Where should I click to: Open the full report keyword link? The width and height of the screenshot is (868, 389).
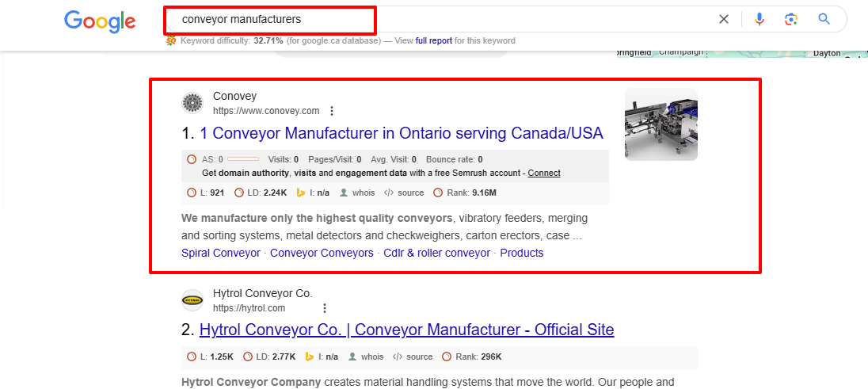433,40
